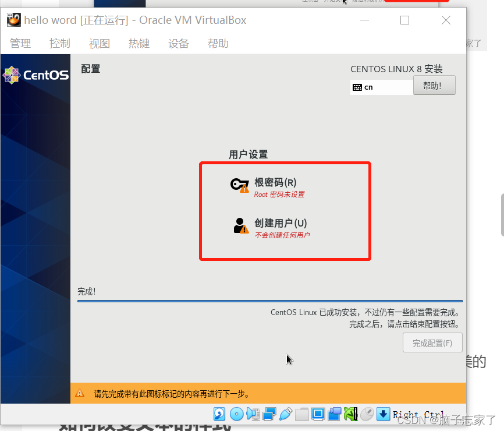Click the network adapters status icon

pos(269,414)
